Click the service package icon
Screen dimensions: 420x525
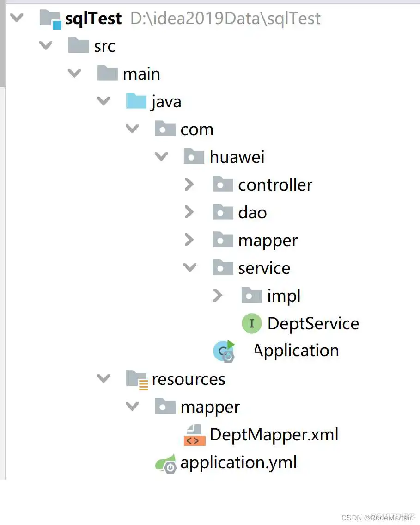(x=223, y=268)
